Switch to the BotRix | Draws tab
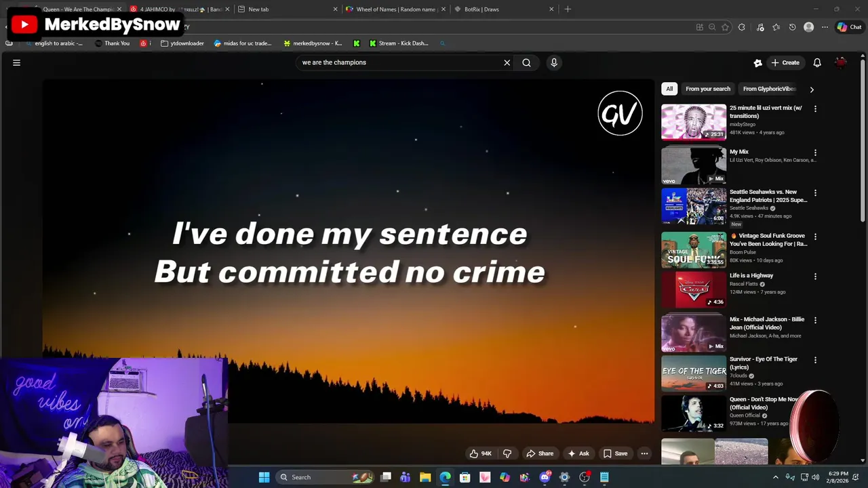The image size is (868, 488). pyautogui.click(x=504, y=9)
